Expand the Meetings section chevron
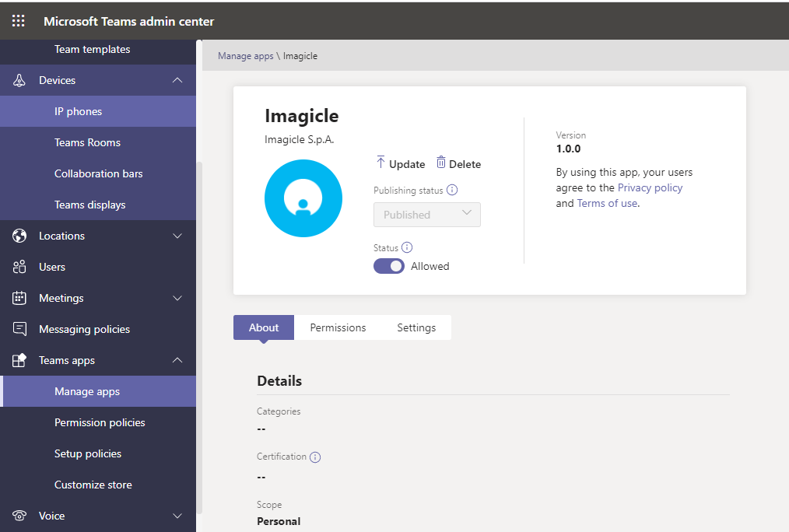Screen dimensions: 789x532 [177, 298]
